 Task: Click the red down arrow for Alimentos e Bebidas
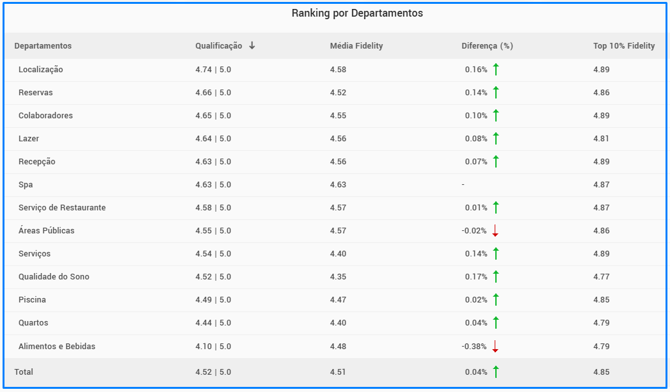(x=495, y=346)
